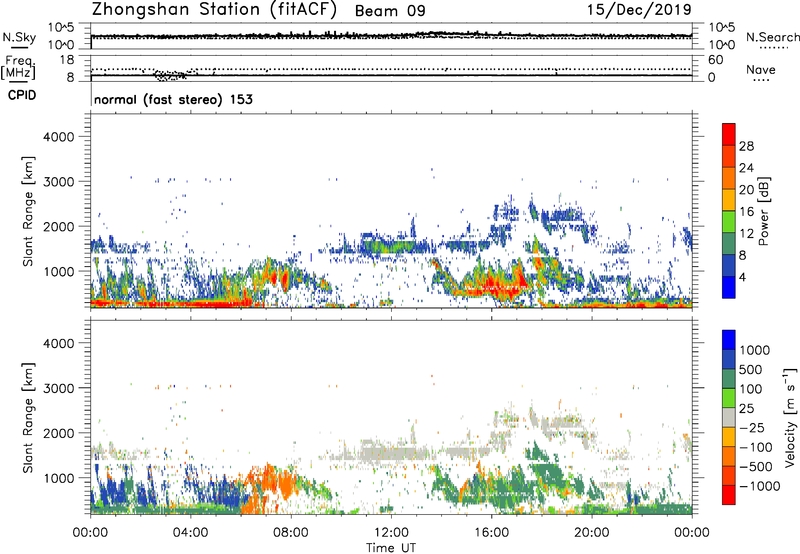Click the date "15/Dec/2019" in the header
Viewport: 800px width, 554px height.
tap(639, 9)
